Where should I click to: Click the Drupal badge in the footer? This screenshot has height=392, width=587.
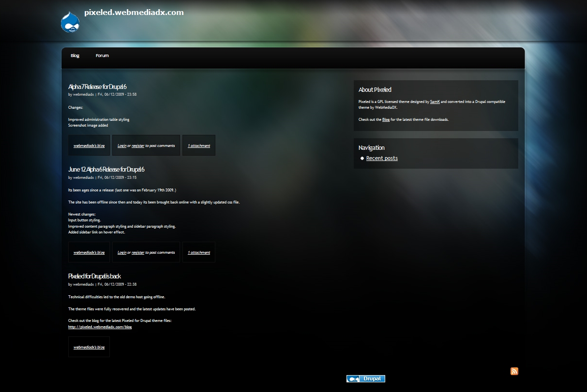click(x=366, y=379)
